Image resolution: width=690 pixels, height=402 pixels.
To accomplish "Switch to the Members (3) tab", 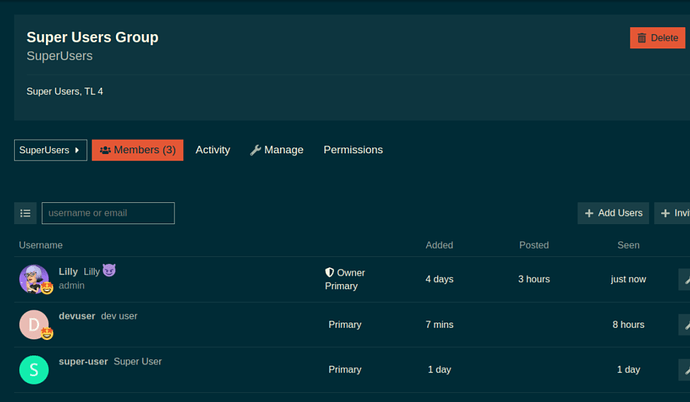I will coord(138,150).
